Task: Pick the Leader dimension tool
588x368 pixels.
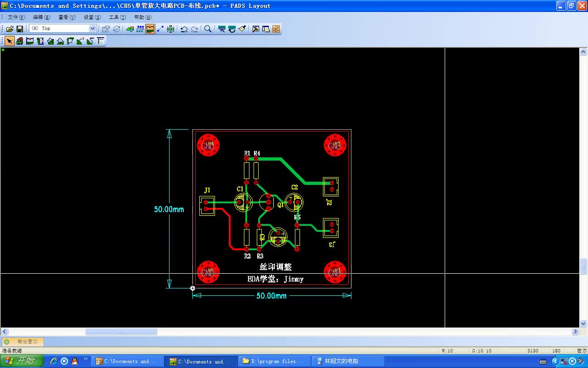Action: coord(90,41)
